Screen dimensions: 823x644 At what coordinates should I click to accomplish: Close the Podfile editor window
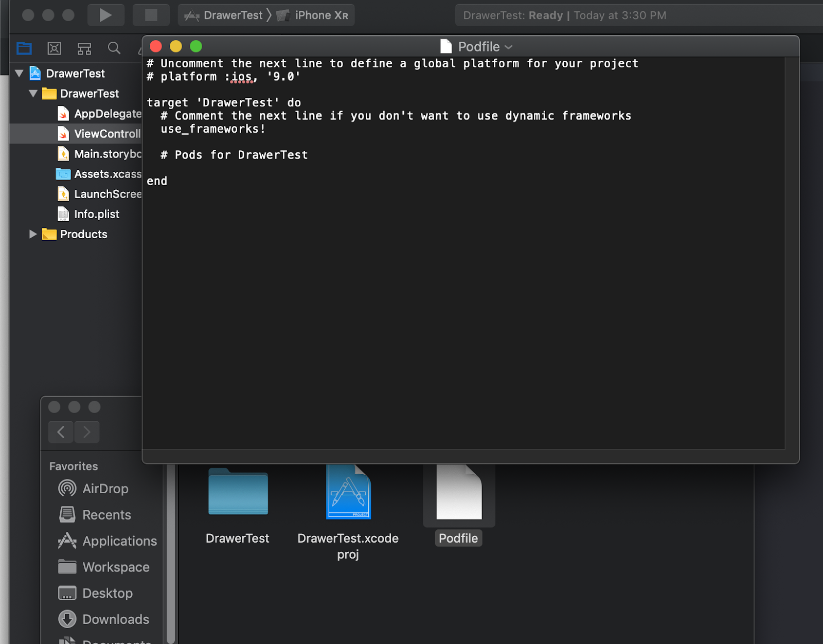tap(156, 46)
